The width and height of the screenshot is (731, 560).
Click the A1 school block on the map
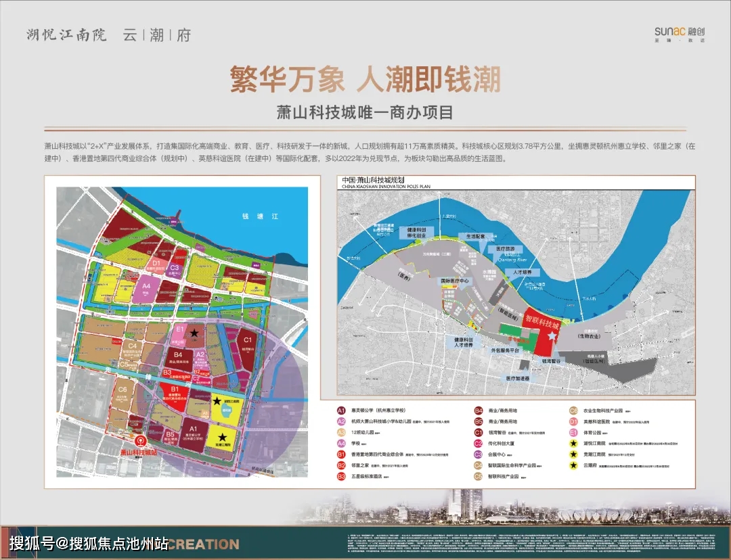click(x=193, y=434)
